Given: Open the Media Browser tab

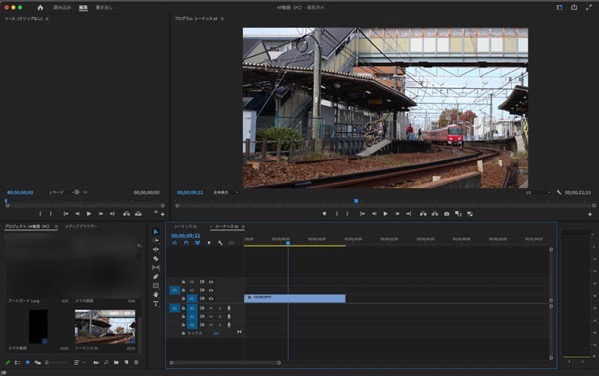Looking at the screenshot, I should pyautogui.click(x=81, y=227).
